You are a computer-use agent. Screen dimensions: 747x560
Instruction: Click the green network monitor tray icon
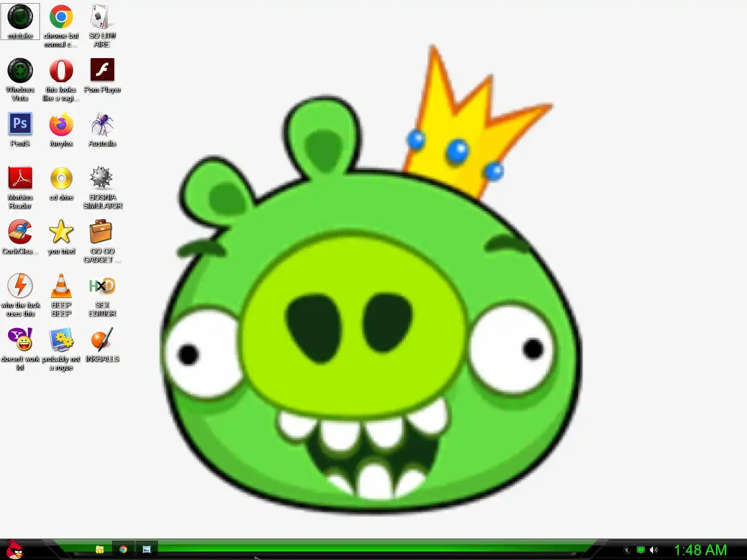[x=641, y=550]
